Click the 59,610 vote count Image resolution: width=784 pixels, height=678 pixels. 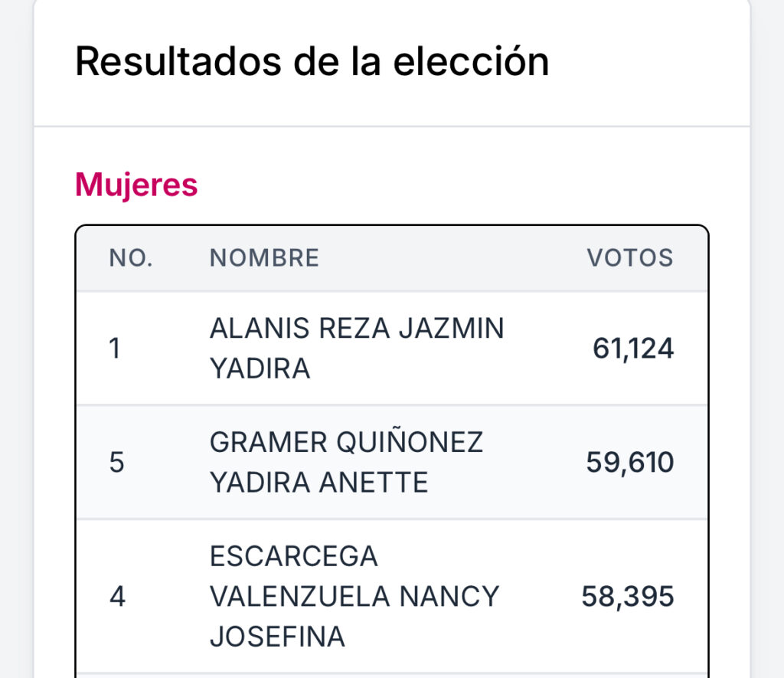click(x=630, y=462)
